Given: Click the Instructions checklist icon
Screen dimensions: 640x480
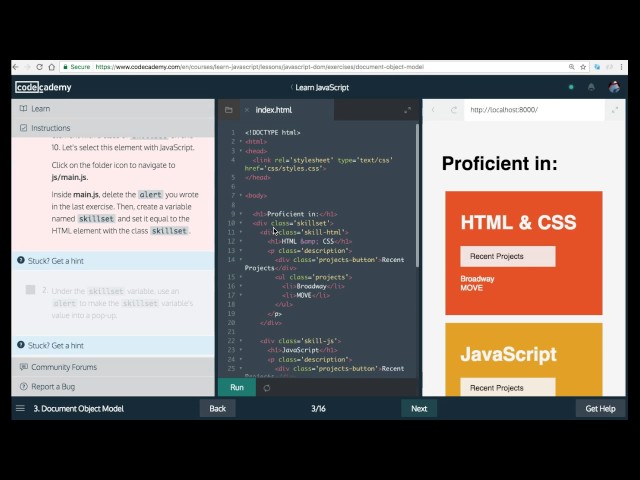Looking at the screenshot, I should point(23,128).
